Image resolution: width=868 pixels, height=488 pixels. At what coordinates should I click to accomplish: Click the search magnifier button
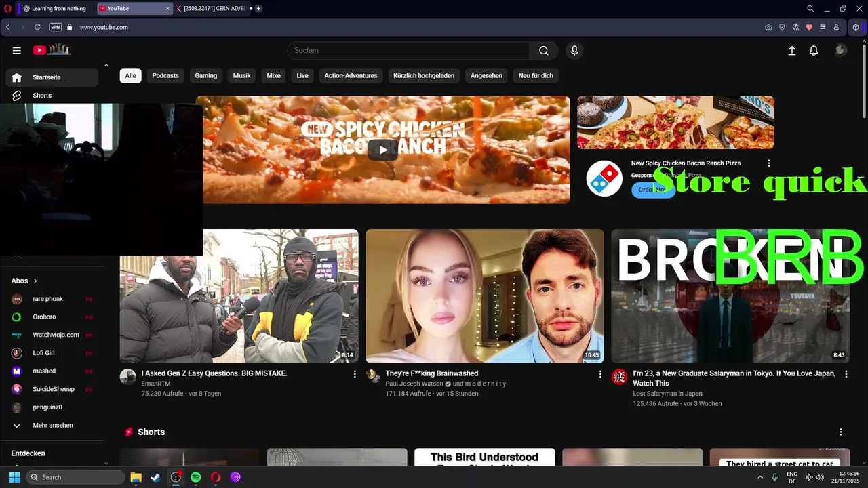[x=544, y=50]
